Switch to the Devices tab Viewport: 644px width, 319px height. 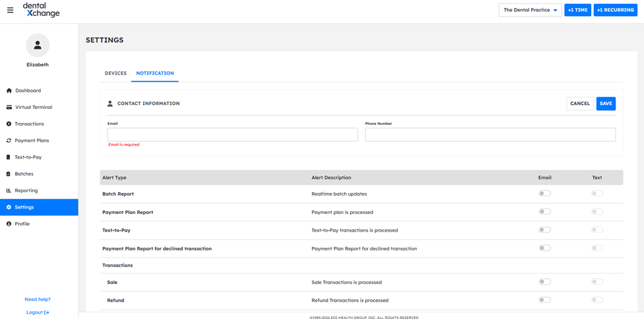tap(116, 73)
